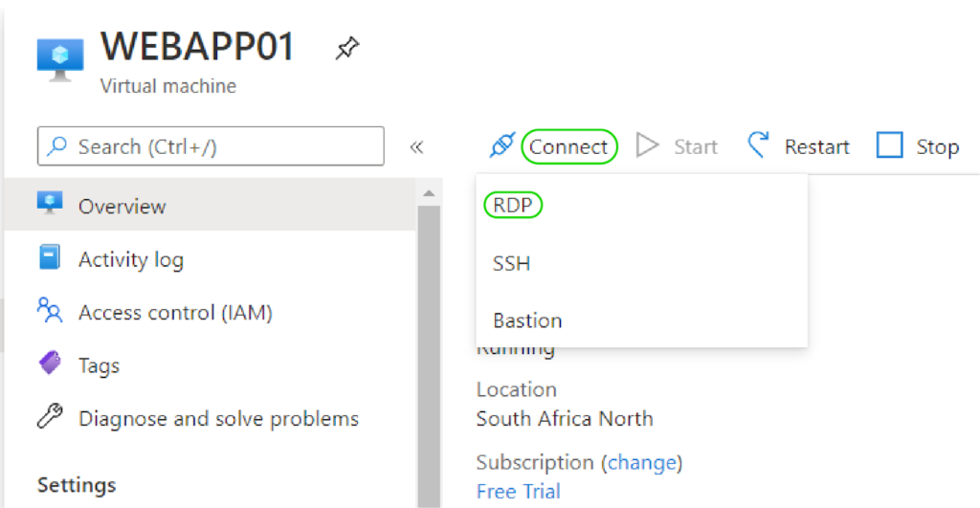Click the sidebar scrollbar up arrow

pyautogui.click(x=429, y=193)
